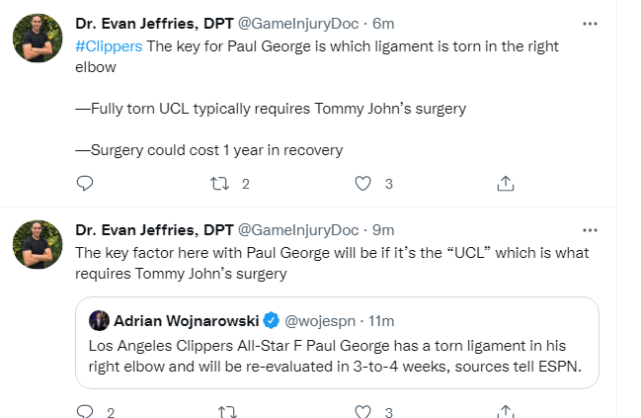The image size is (641, 418).
Task: Retweet the second tweet quoting Wojnarowski
Action: pyautogui.click(x=225, y=410)
